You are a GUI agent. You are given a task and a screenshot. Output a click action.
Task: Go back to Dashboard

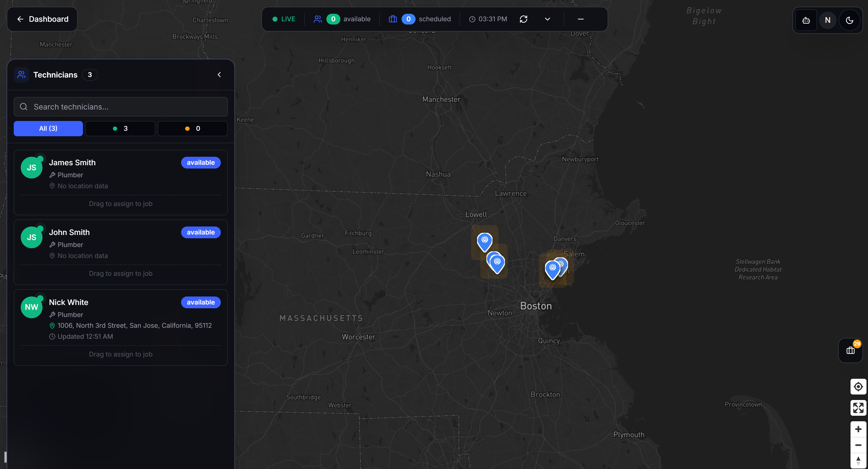pos(42,19)
